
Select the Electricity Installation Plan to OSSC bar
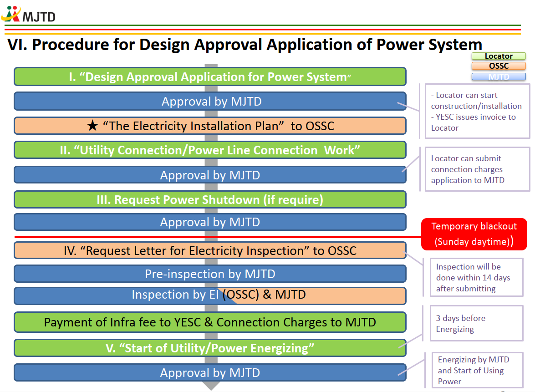click(210, 126)
